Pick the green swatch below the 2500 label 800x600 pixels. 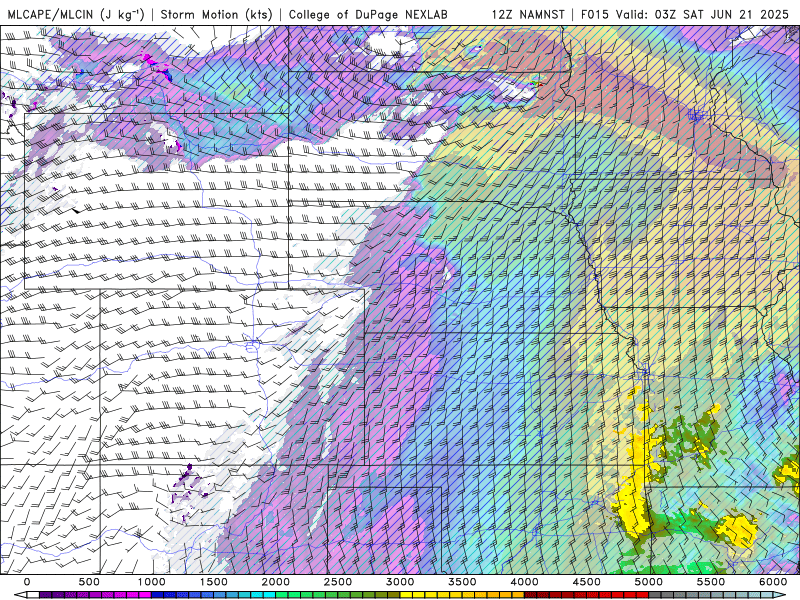pos(344,595)
